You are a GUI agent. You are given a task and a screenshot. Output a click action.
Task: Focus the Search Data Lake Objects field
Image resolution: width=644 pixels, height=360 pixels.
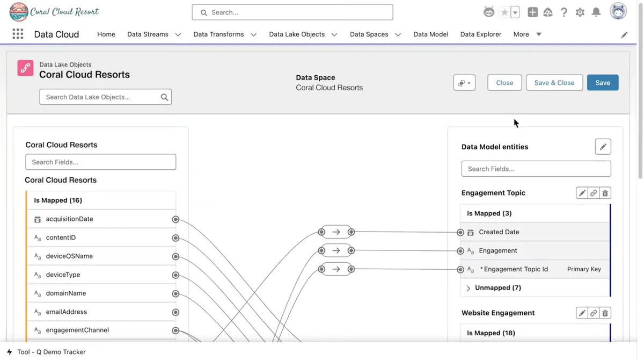coord(105,97)
